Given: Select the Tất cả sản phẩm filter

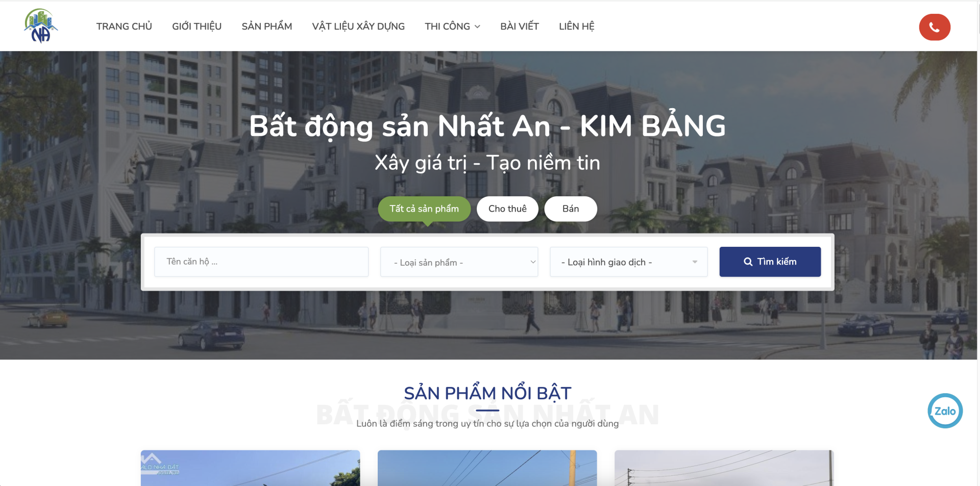Looking at the screenshot, I should click(x=424, y=209).
